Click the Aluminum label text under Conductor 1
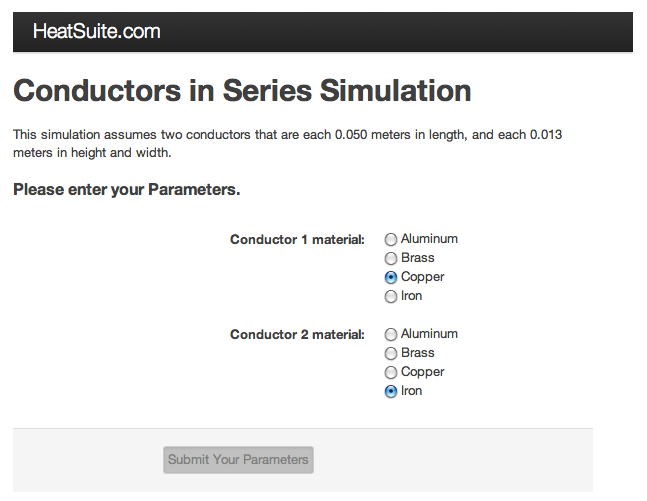Image resolution: width=647 pixels, height=501 pixels. (429, 239)
